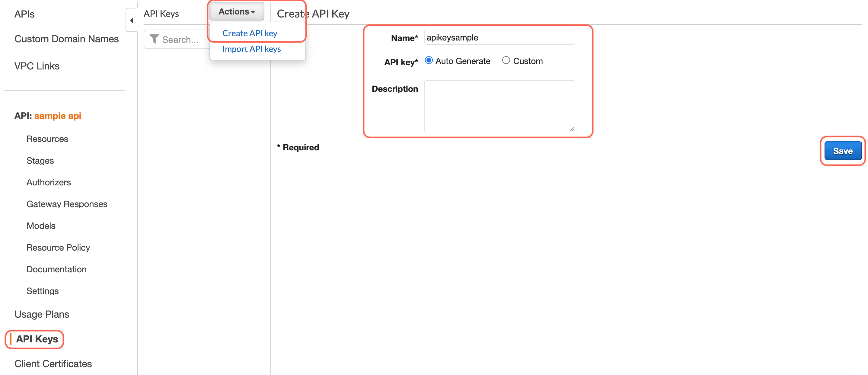
Task: Click the description box resize handle
Action: point(572,129)
